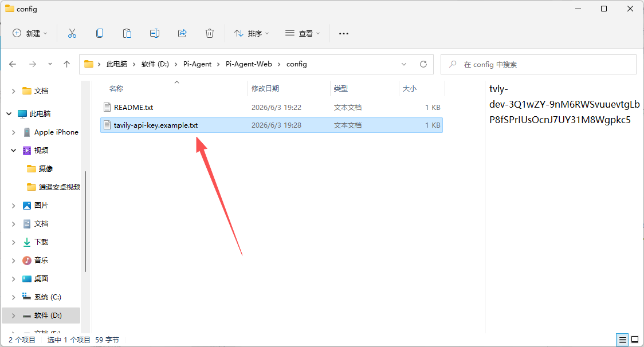This screenshot has height=347, width=644.
Task: Click the Cut scissors icon
Action: (x=72, y=33)
